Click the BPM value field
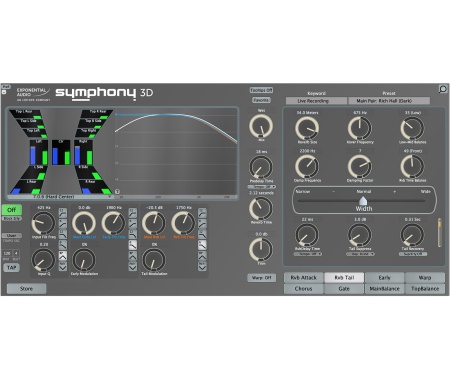 (x=7, y=253)
